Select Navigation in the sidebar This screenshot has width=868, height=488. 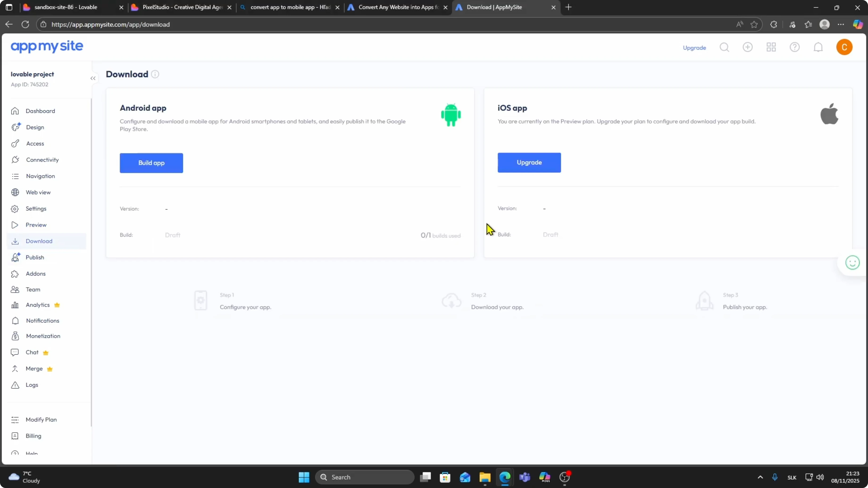[x=40, y=176]
